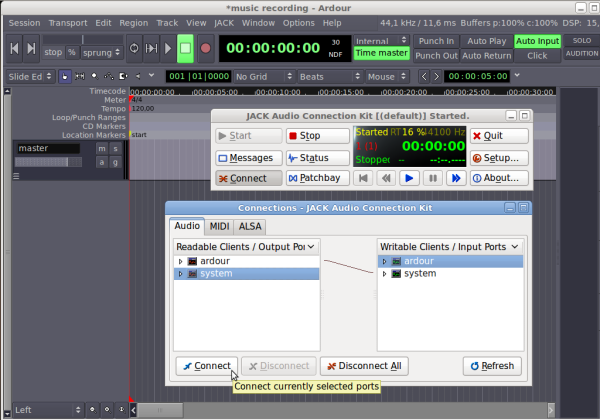Viewport: 600px width, 420px height.
Task: Expand system under Readable Clients
Action: pos(180,274)
